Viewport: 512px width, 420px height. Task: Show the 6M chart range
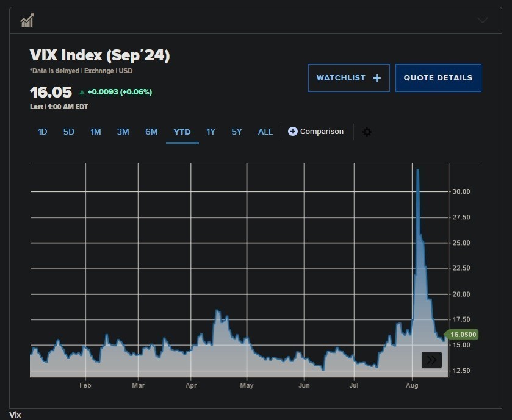point(151,132)
